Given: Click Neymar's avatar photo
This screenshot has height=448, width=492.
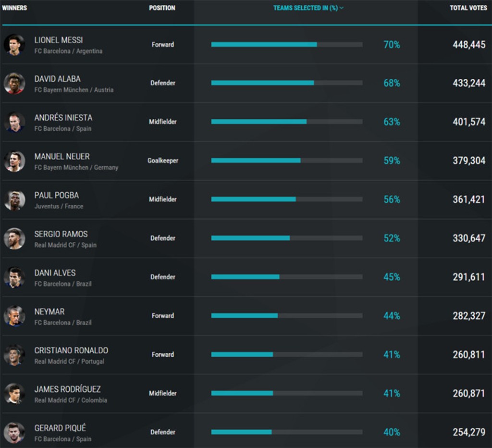Looking at the screenshot, I should 14,316.
